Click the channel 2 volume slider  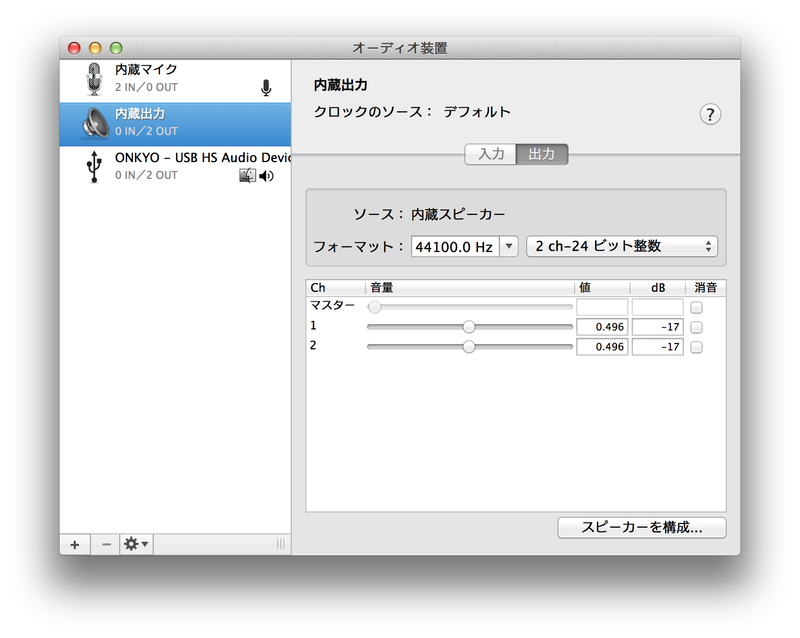(x=469, y=347)
